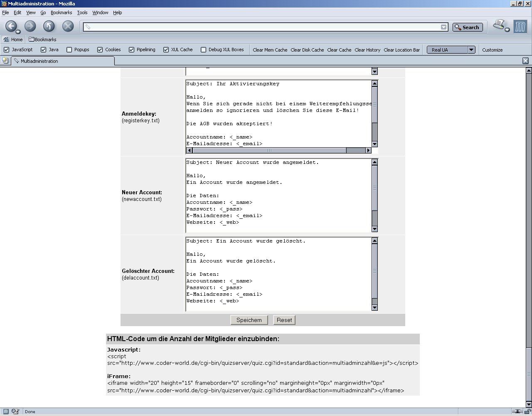Open the URL bar history dropdown
This screenshot has height=416, width=532.
point(444,27)
